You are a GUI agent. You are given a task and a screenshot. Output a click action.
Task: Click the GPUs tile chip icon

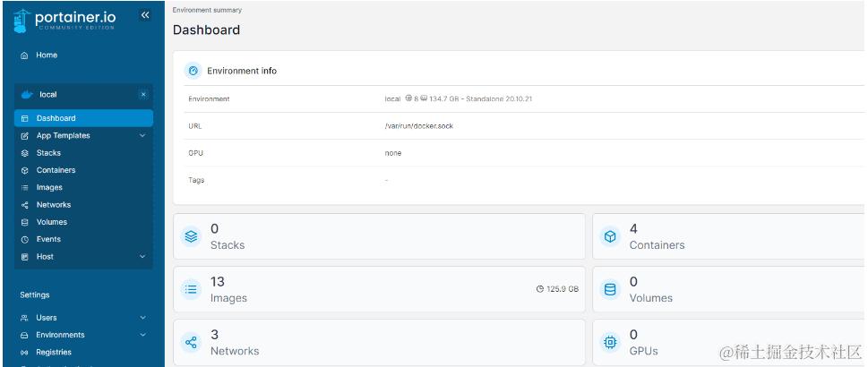pyautogui.click(x=610, y=343)
